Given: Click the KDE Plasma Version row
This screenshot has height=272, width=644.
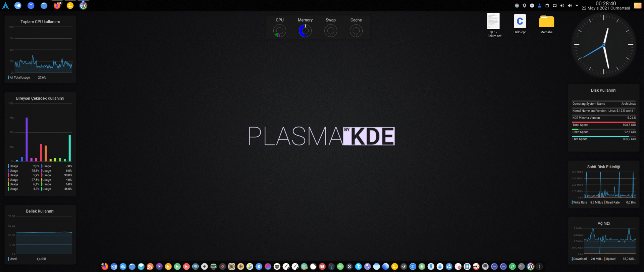Looking at the screenshot, I should click(604, 118).
